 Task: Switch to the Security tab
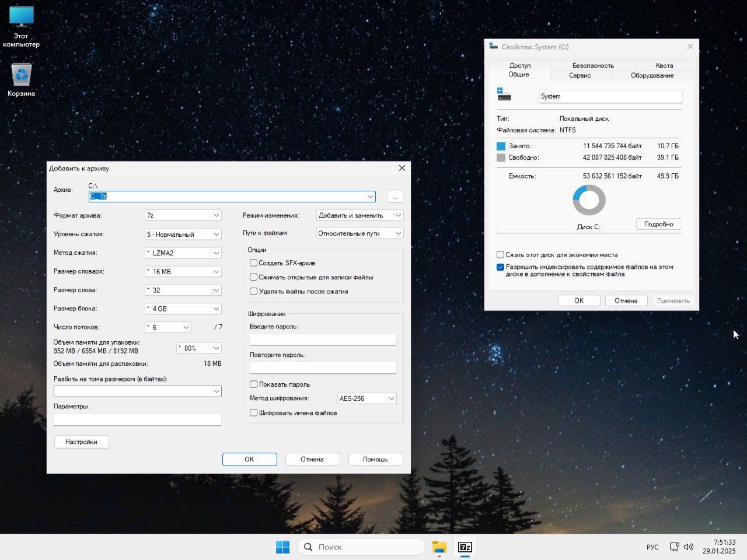[x=592, y=65]
